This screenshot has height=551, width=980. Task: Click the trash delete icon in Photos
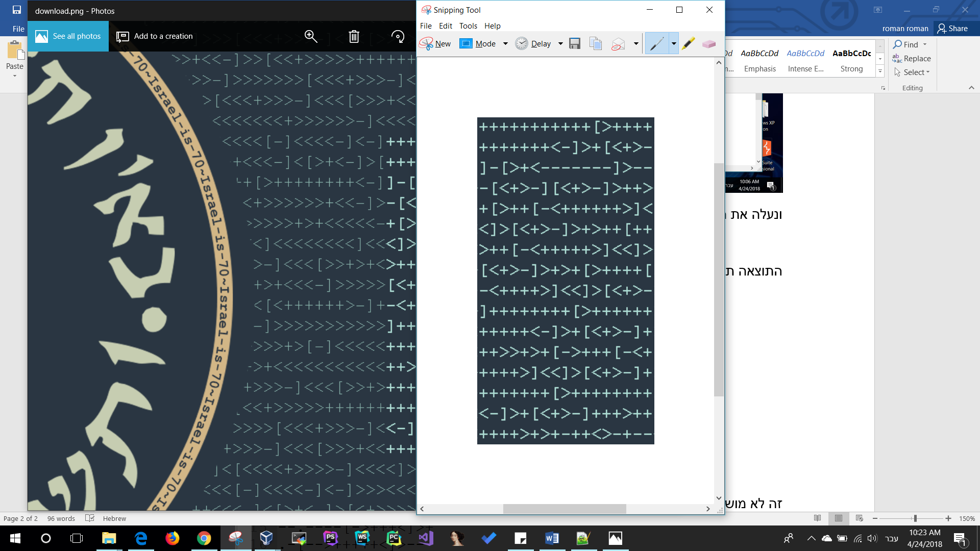click(x=354, y=36)
